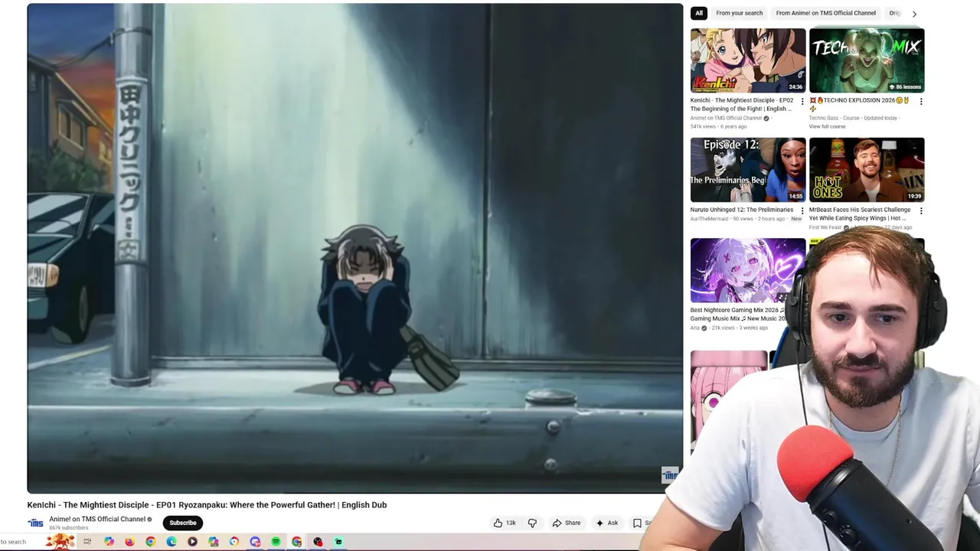Viewport: 980px width, 551px height.
Task: Open Best Nightcore Gaming Mix thumbnail
Action: pos(748,271)
